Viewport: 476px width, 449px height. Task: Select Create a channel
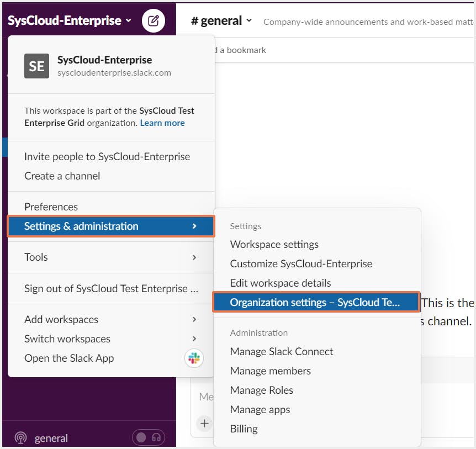[x=62, y=176]
